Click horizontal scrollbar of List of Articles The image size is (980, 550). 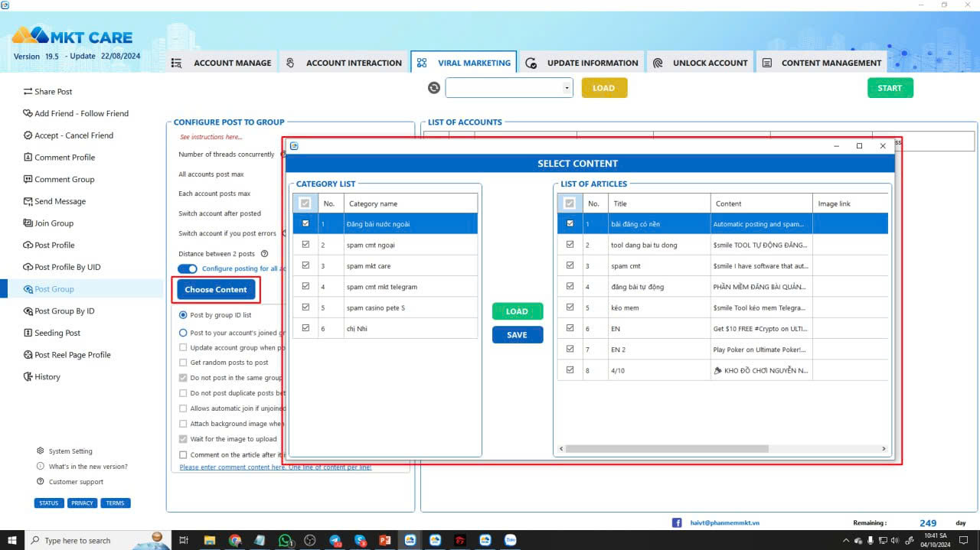tap(667, 449)
